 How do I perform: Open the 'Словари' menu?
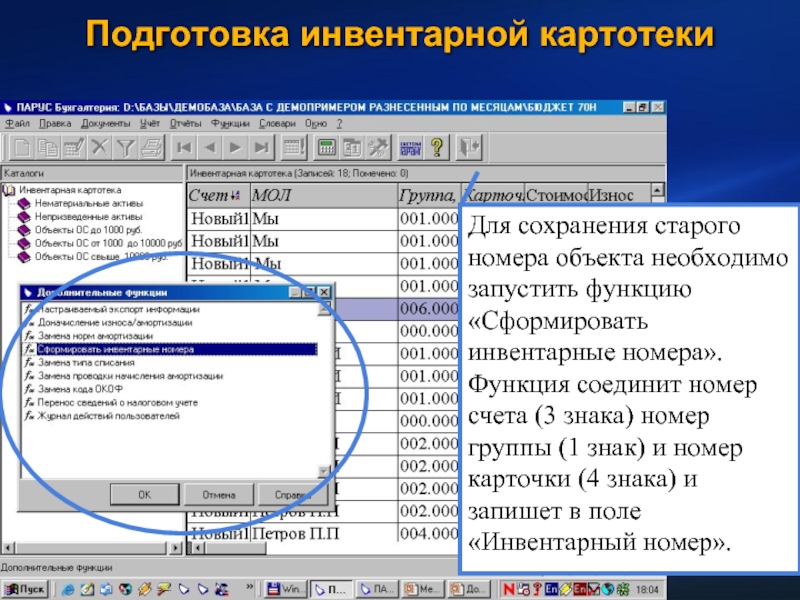click(x=277, y=123)
